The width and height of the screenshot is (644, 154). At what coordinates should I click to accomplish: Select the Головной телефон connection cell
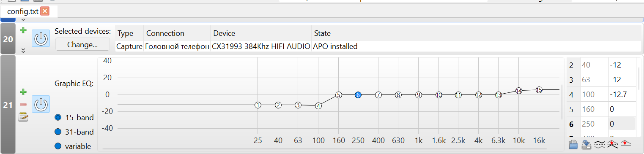point(177,46)
